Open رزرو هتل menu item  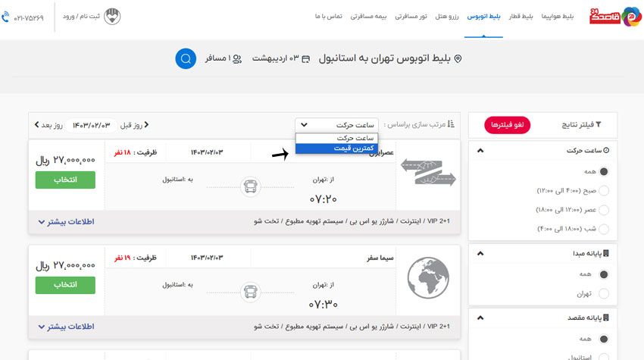[447, 17]
